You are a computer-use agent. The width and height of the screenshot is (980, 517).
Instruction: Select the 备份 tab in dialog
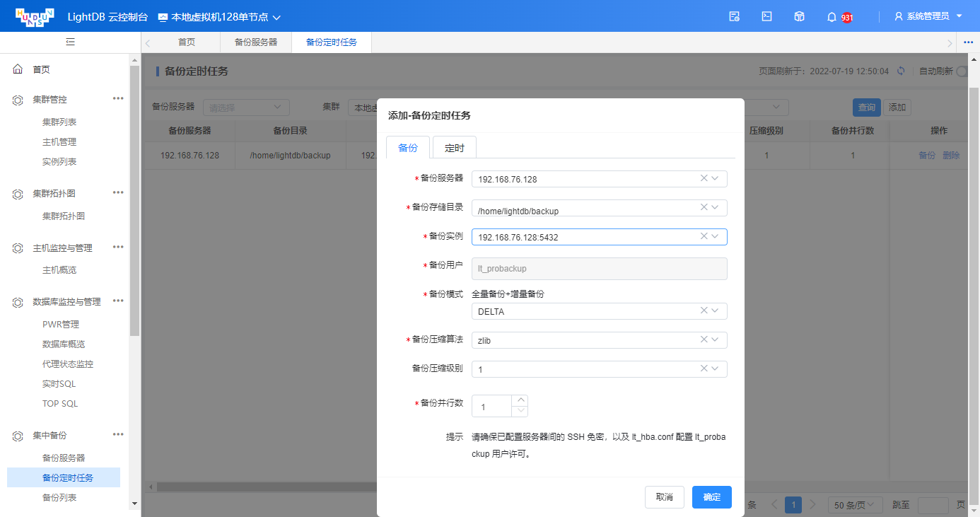[x=408, y=148]
